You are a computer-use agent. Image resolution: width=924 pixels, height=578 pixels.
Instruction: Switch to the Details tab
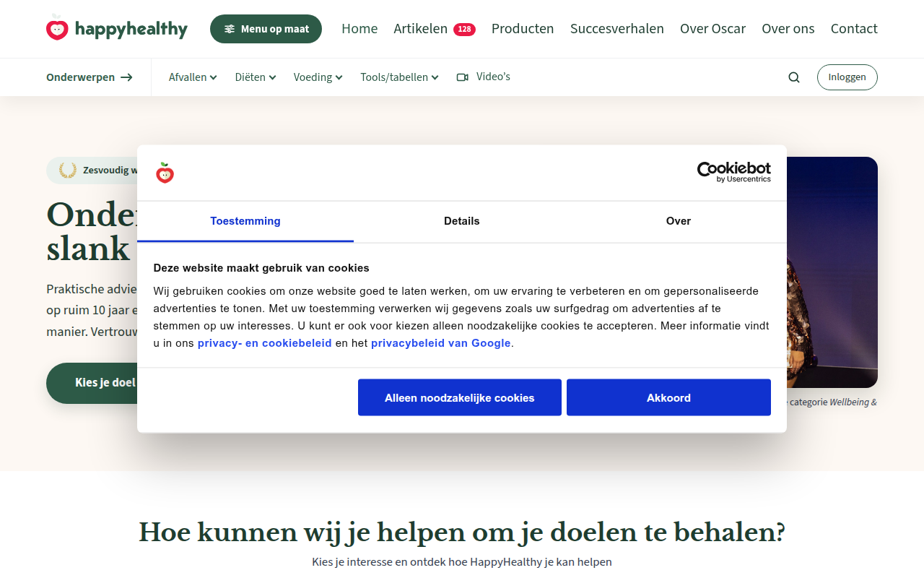(x=462, y=221)
